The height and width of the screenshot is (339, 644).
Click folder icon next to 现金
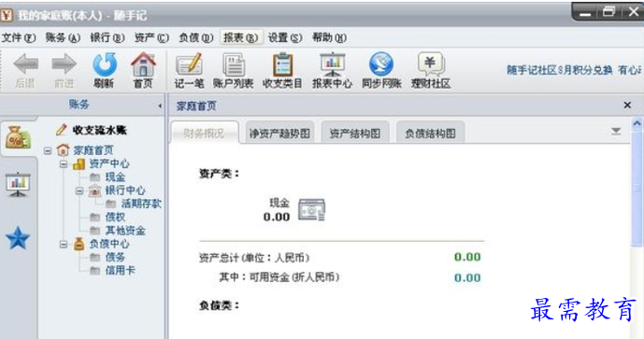click(x=95, y=177)
